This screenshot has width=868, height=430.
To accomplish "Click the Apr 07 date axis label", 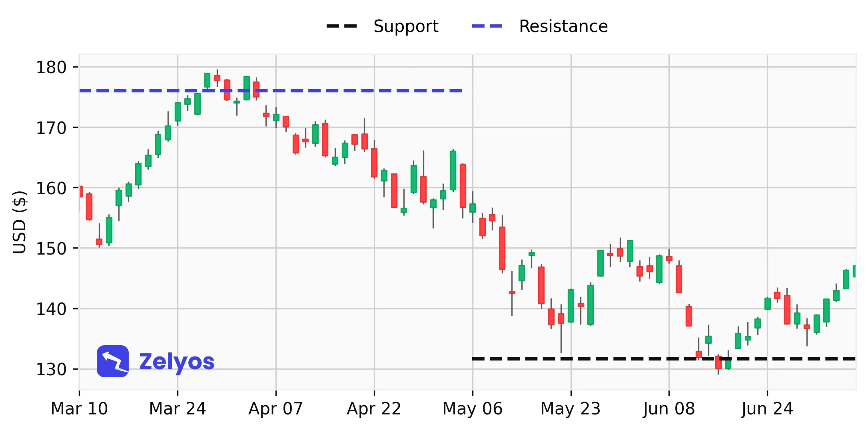I will click(275, 409).
